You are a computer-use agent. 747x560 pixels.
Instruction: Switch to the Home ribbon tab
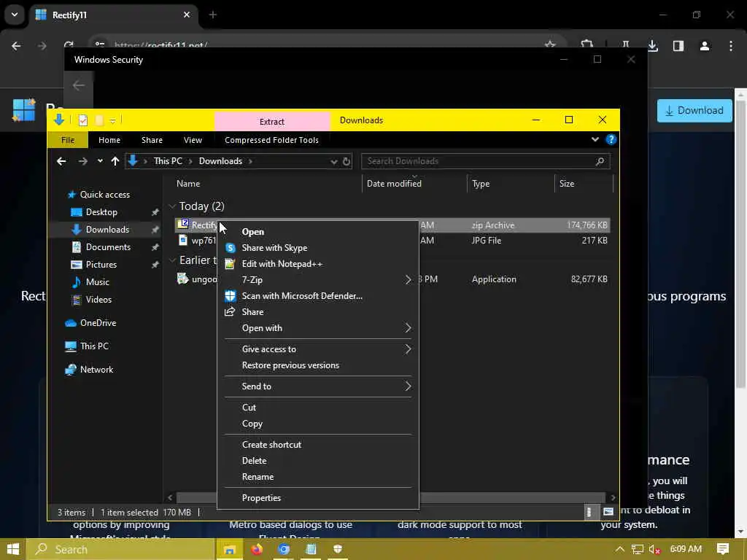tap(109, 140)
